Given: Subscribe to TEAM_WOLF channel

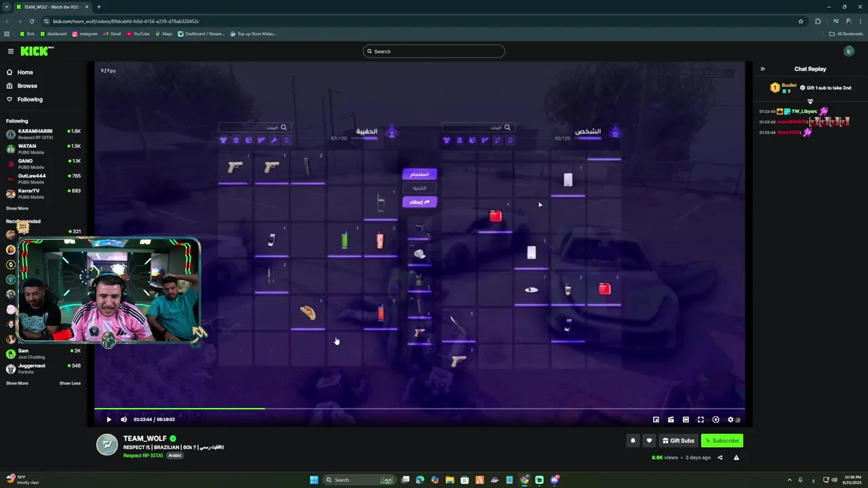Looking at the screenshot, I should [x=722, y=441].
